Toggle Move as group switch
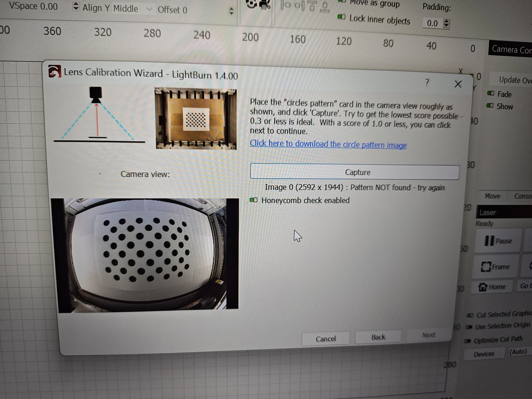Viewport: 532px width, 399px height. click(x=342, y=1)
